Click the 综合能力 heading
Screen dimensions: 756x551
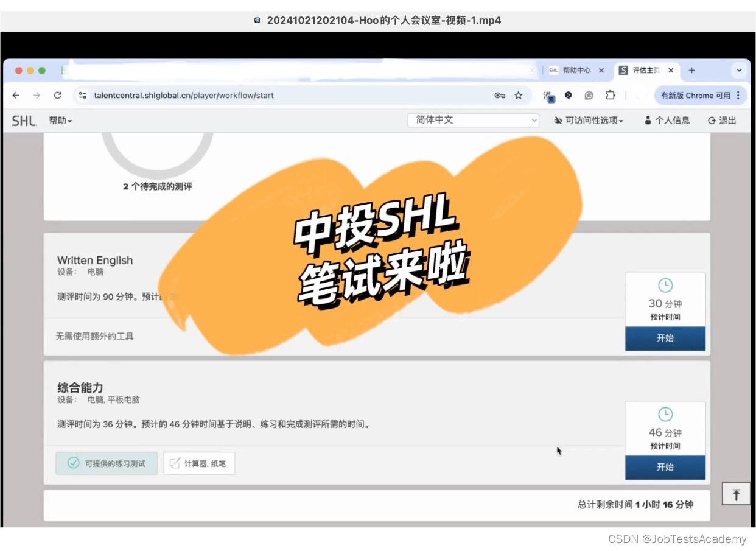point(80,387)
